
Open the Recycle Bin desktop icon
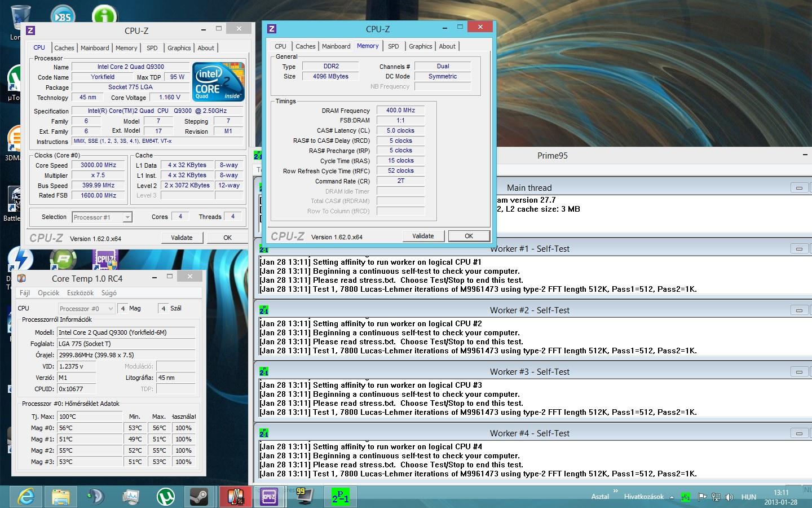tap(20, 17)
